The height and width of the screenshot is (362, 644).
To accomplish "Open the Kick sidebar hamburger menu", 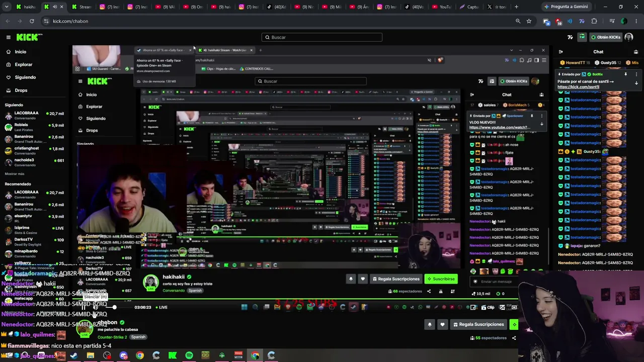I will click(x=8, y=37).
